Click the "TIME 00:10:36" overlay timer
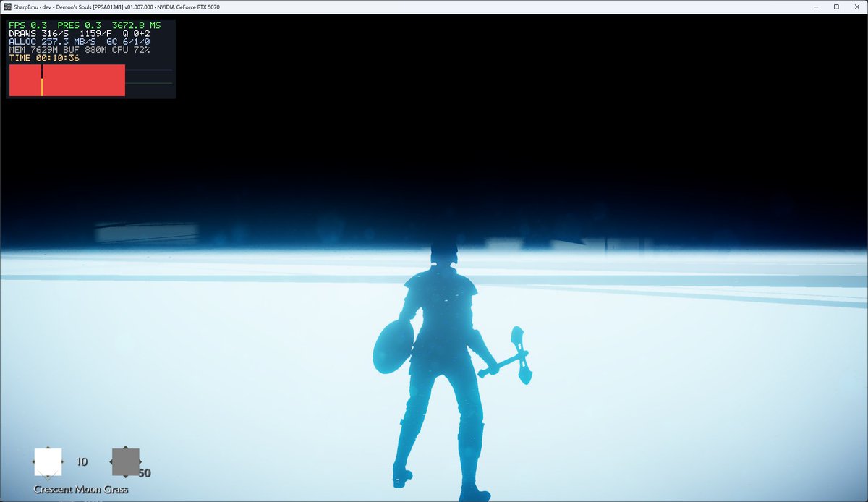Image resolution: width=868 pixels, height=502 pixels. pyautogui.click(x=44, y=58)
